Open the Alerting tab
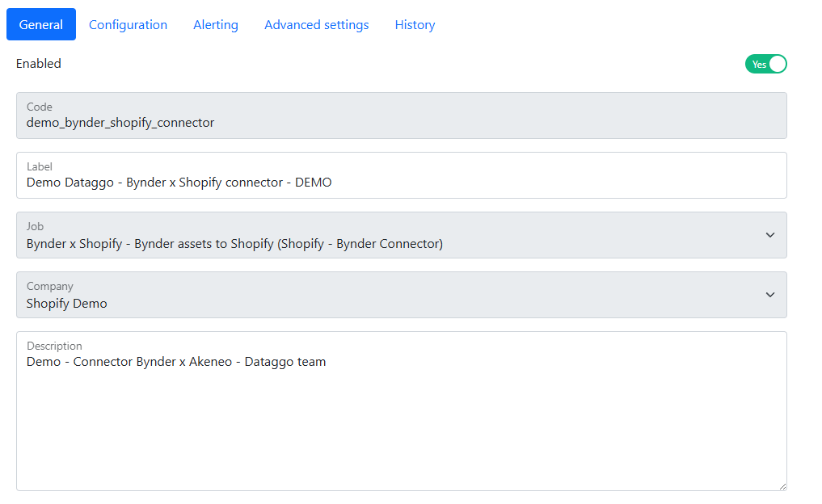 [x=216, y=25]
